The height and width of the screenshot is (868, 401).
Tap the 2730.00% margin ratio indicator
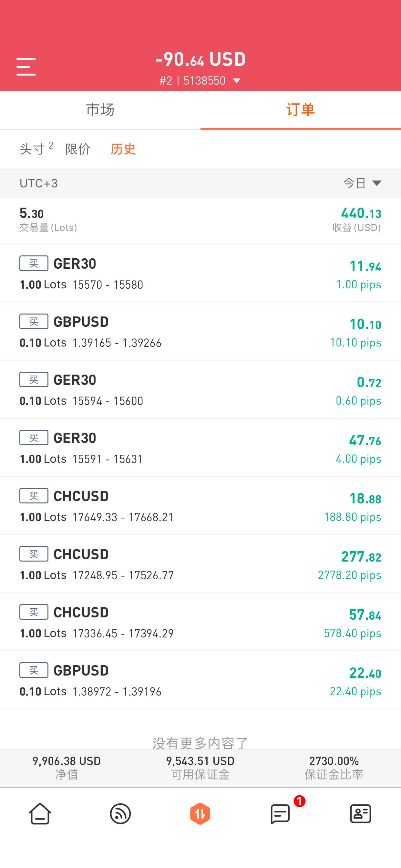point(334,767)
